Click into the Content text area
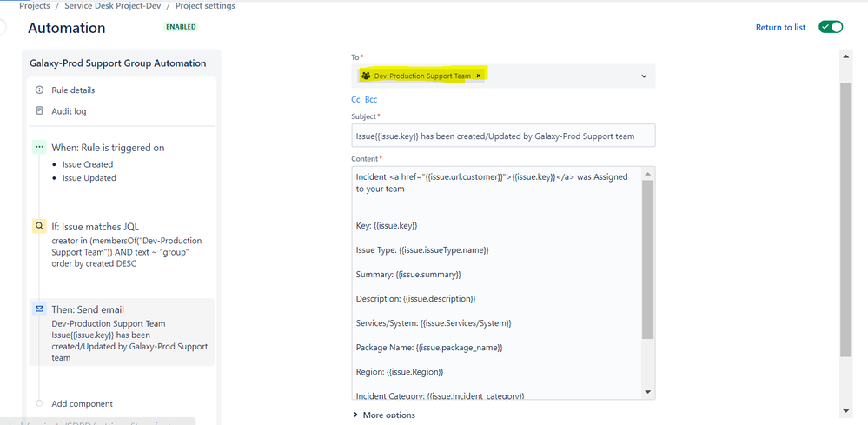This screenshot has height=425, width=868. [x=496, y=282]
